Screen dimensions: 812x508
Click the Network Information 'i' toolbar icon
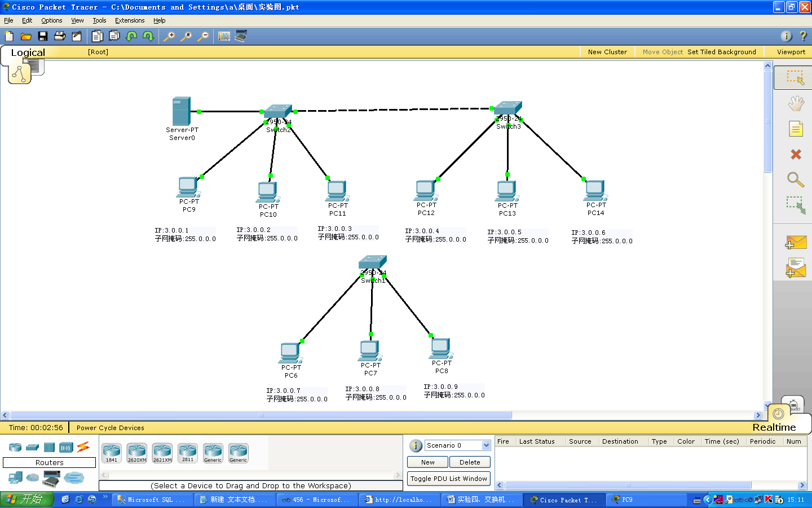click(786, 36)
